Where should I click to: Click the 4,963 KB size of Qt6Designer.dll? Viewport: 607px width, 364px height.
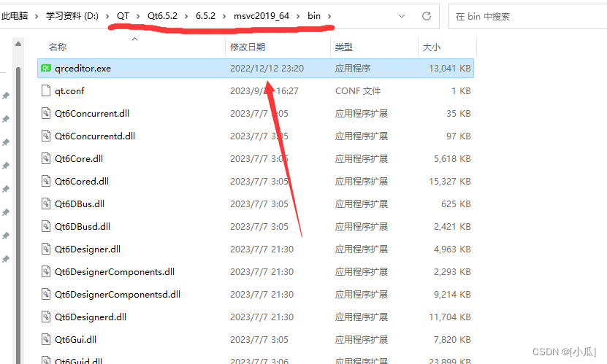452,249
